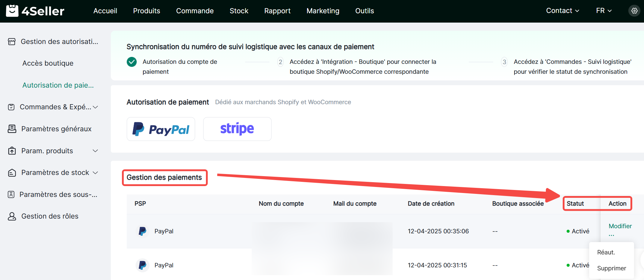Go to the Marketing menu
644x280 pixels.
click(323, 11)
